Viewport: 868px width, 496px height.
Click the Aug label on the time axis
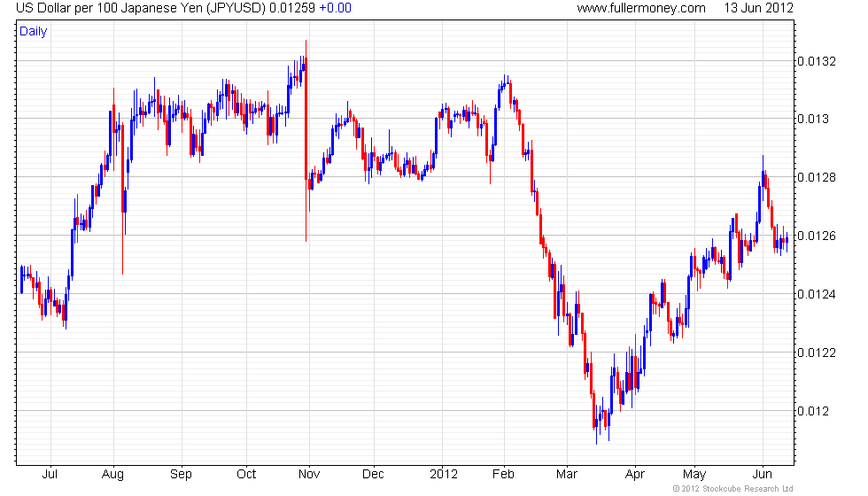click(x=113, y=475)
